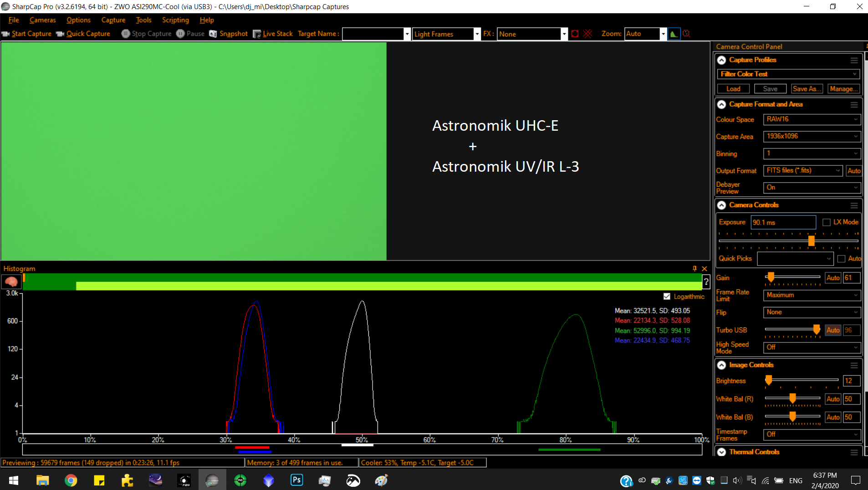Collapse the Image Controls section
This screenshot has height=490, width=868.
coord(721,365)
